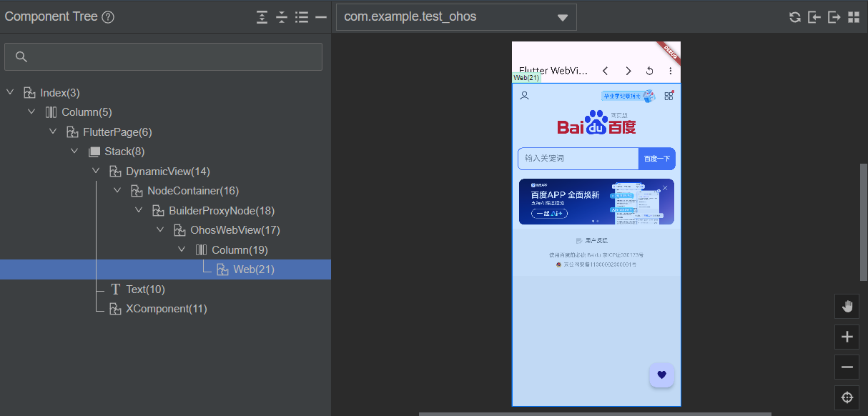This screenshot has height=416, width=868.
Task: Click the collapse all tree nodes icon
Action: coord(282,17)
